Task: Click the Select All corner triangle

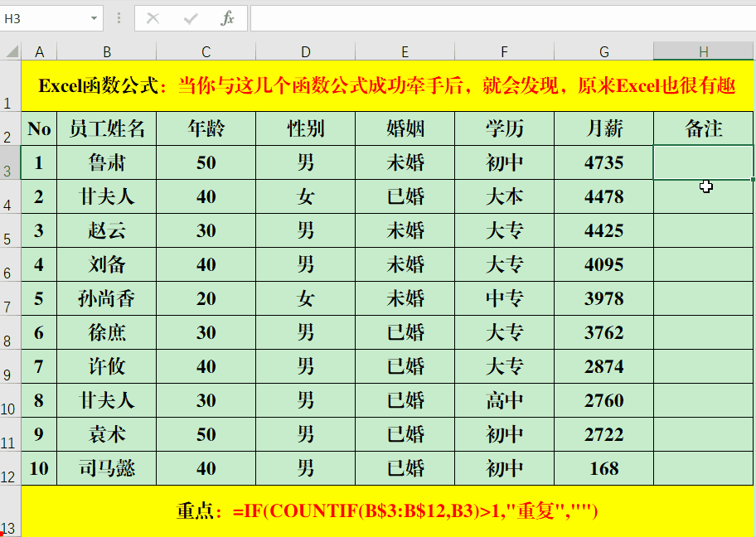Action: pyautogui.click(x=11, y=51)
